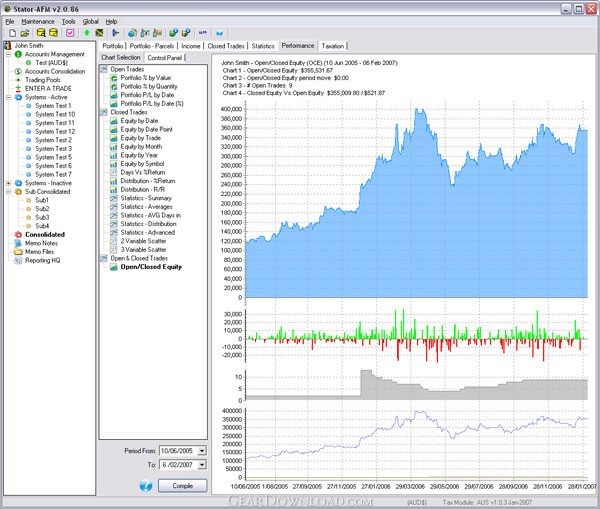Viewport: 600px width, 509px height.
Task: Click the dark flag with yellow stripe icon
Action: click(99, 33)
